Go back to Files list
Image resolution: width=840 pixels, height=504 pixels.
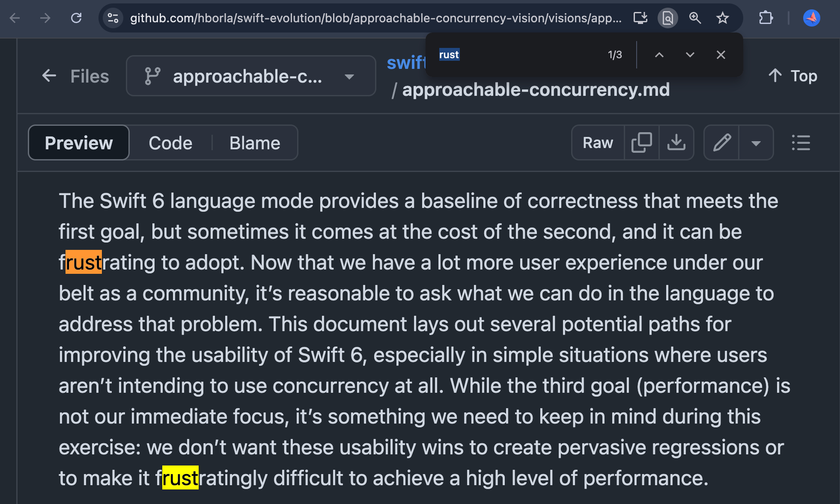76,76
